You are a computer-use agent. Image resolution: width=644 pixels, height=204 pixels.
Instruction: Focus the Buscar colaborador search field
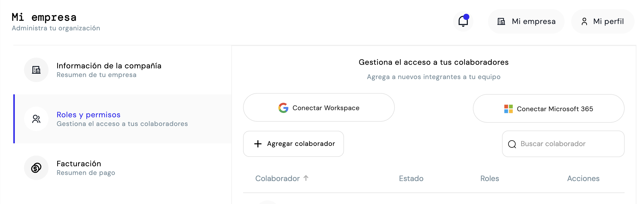[563, 144]
